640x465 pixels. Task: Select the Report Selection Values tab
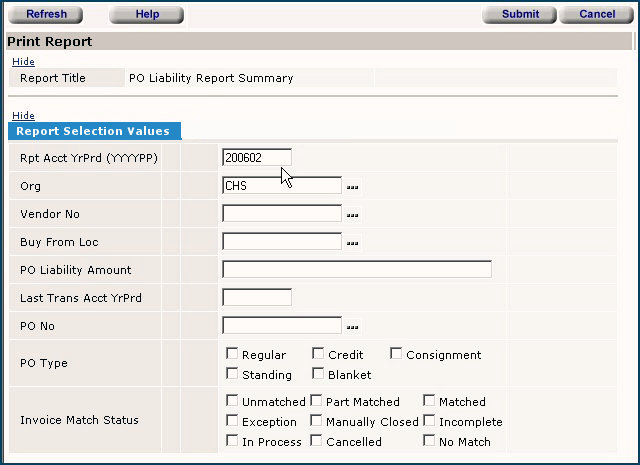[94, 131]
